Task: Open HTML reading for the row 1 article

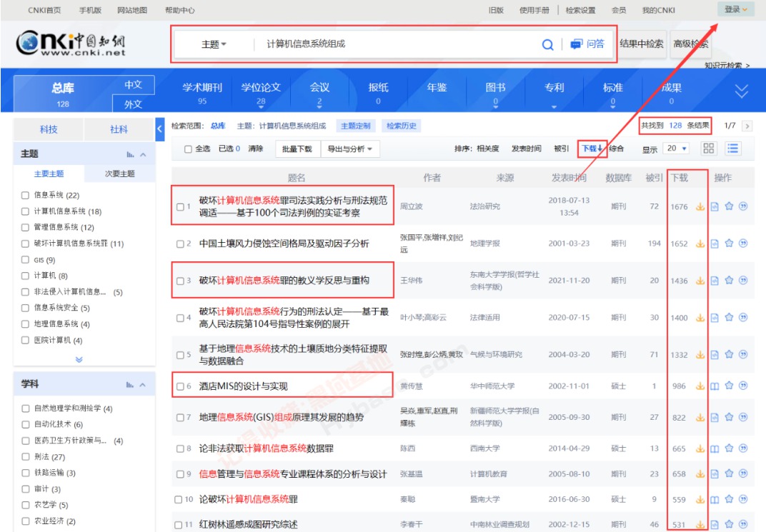Action: [715, 206]
